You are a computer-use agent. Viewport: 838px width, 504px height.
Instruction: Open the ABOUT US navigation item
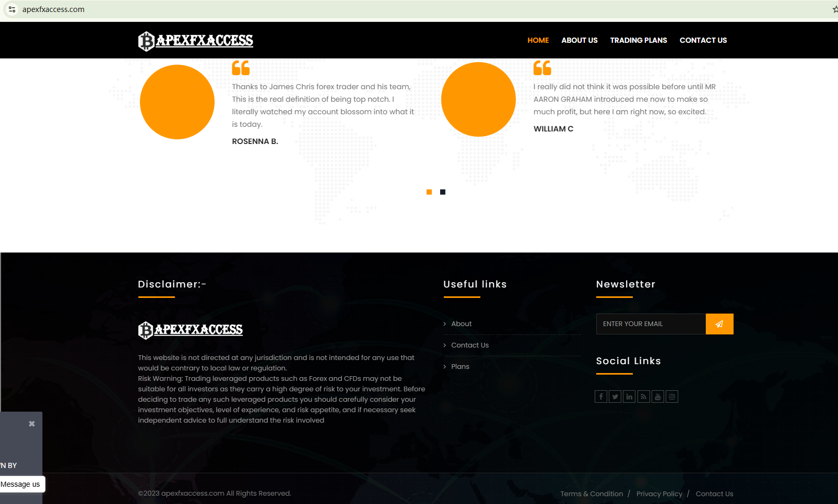click(580, 40)
